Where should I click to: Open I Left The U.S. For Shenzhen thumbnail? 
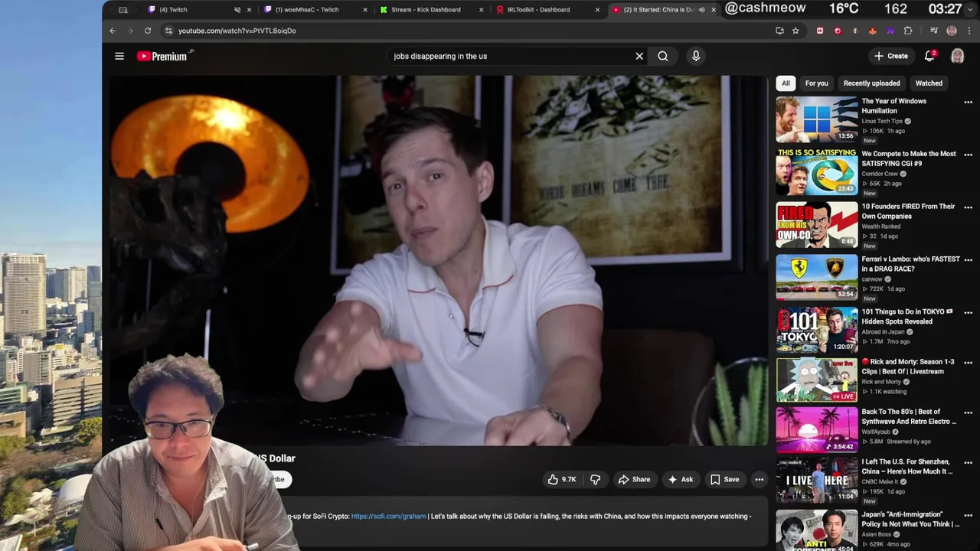tap(817, 481)
